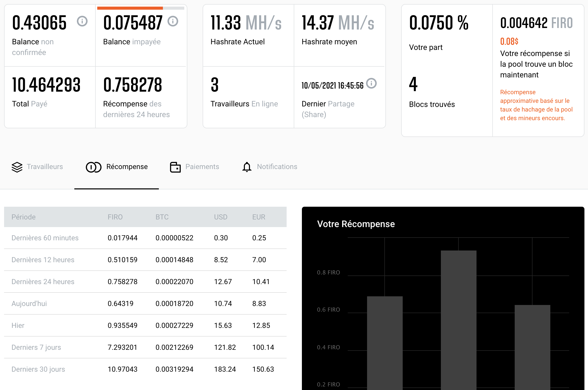Click the BTC column header
The height and width of the screenshot is (390, 588).
(162, 217)
